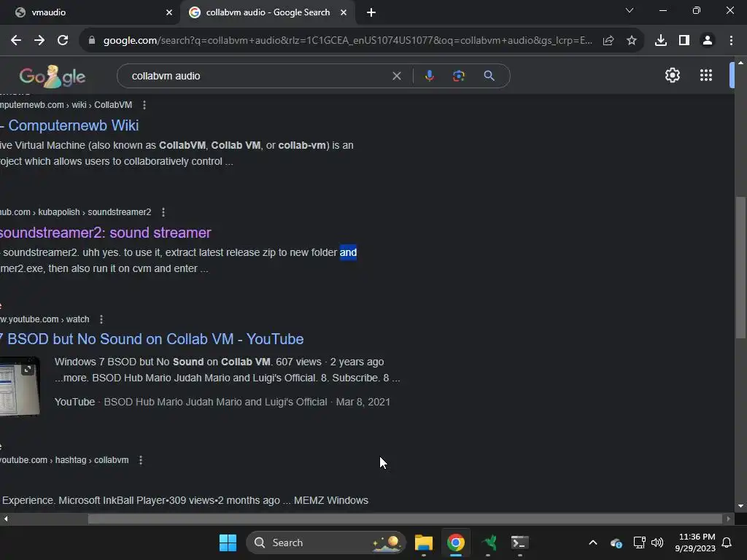This screenshot has width=747, height=560.
Task: Open Computernewb Wiki result
Action: click(x=69, y=125)
